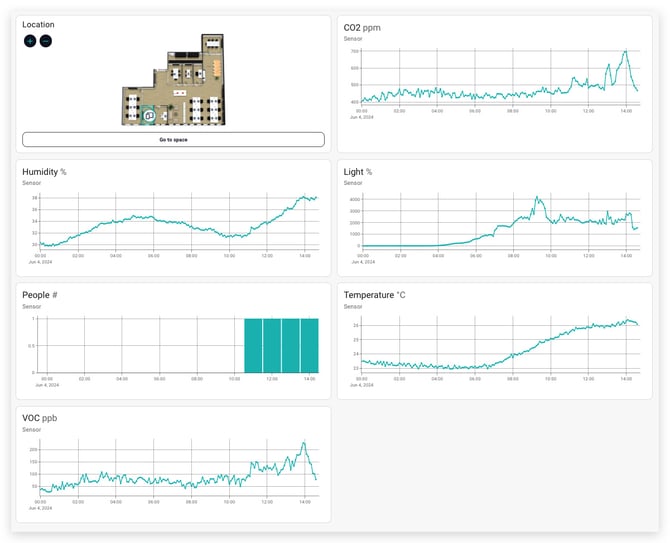The width and height of the screenshot is (670, 543).
Task: Select the sensor marker on floor plan
Action: pos(149,115)
